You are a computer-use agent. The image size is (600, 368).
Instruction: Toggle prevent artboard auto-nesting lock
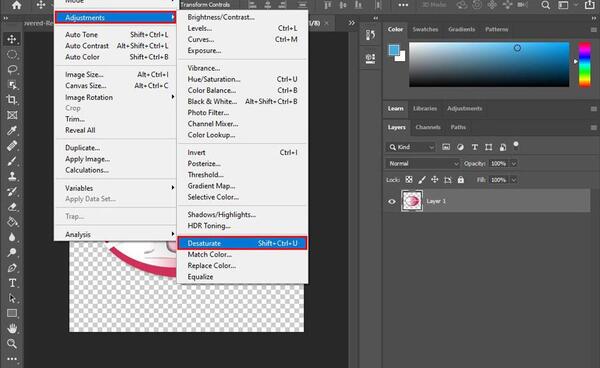tap(448, 180)
